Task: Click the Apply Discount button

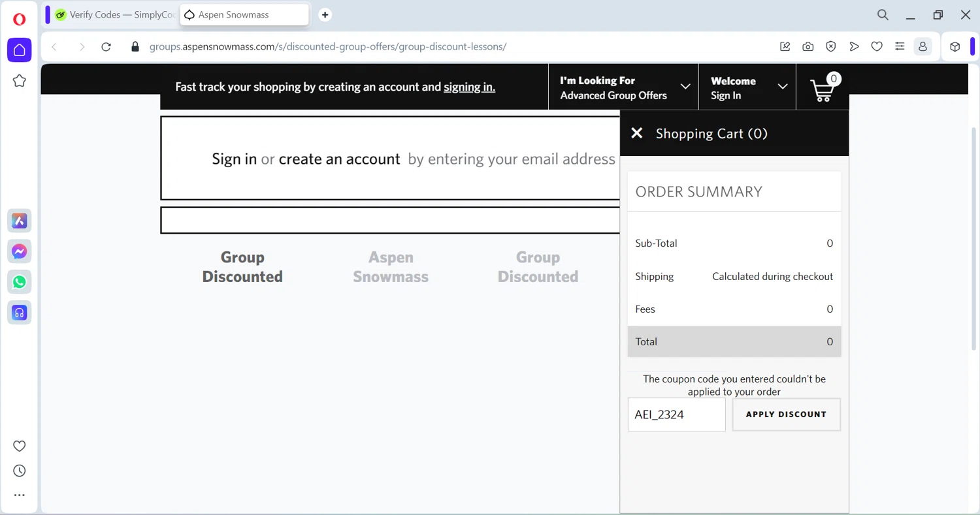Action: click(786, 414)
